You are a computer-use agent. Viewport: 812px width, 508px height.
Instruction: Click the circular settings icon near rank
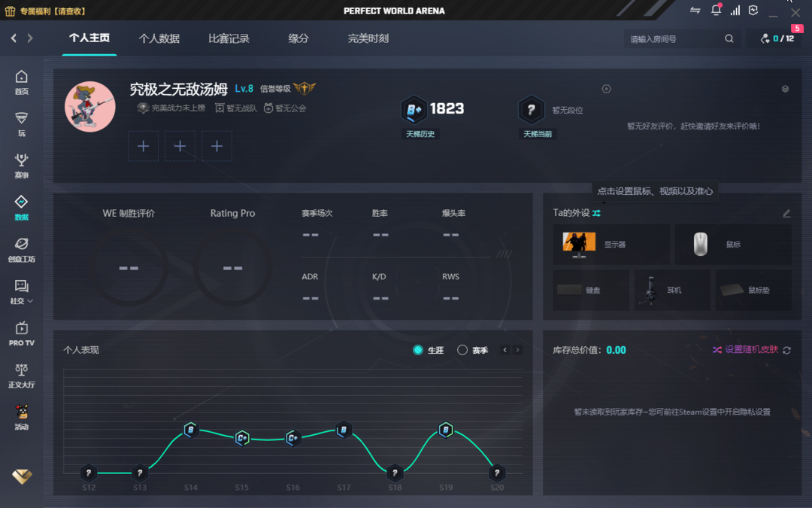pyautogui.click(x=607, y=89)
